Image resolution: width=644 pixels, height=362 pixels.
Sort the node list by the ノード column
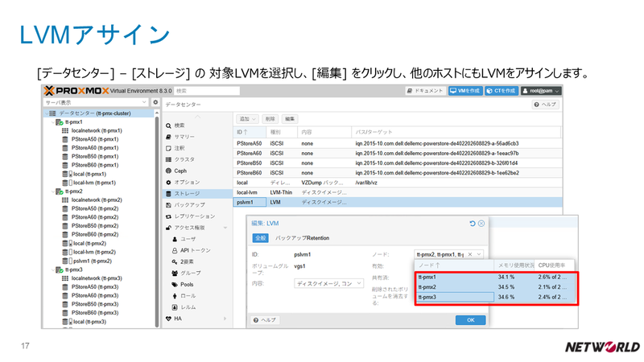454,265
